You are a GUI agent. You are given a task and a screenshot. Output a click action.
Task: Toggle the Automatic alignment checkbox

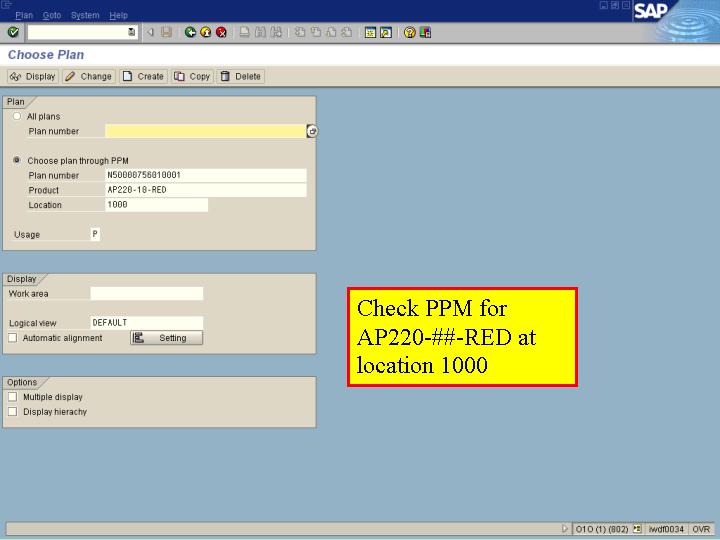pos(13,338)
